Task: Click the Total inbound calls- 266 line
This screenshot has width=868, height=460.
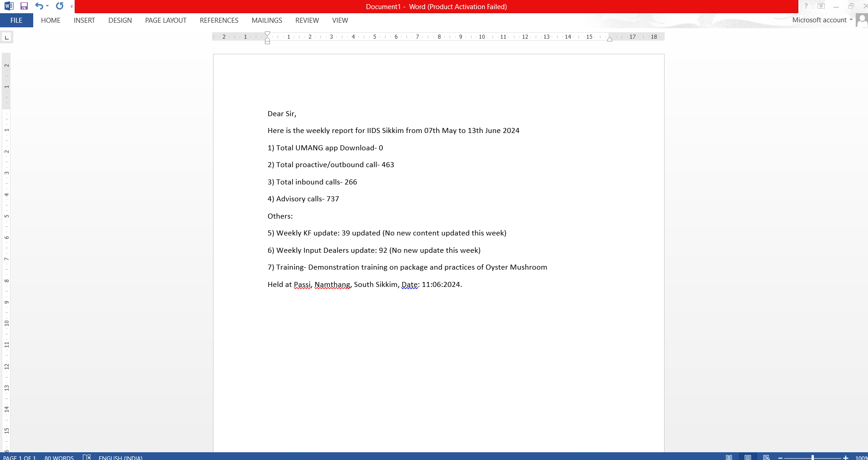Action: pos(312,182)
